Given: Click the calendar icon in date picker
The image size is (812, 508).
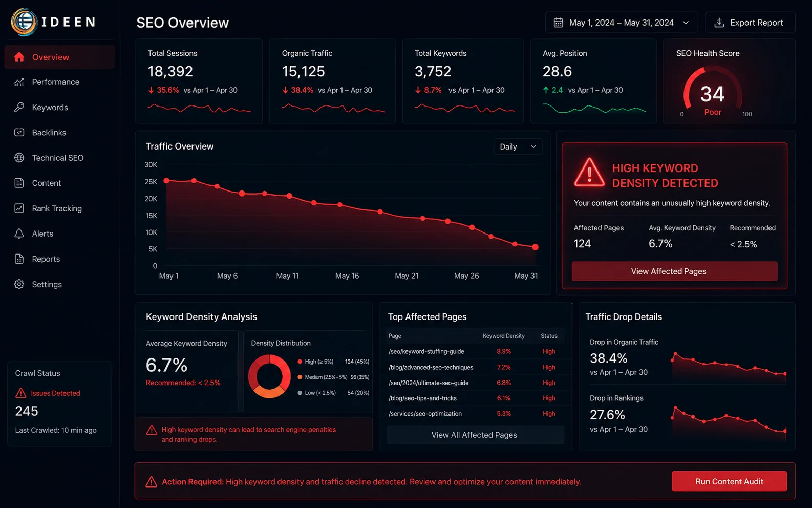Looking at the screenshot, I should (x=559, y=23).
